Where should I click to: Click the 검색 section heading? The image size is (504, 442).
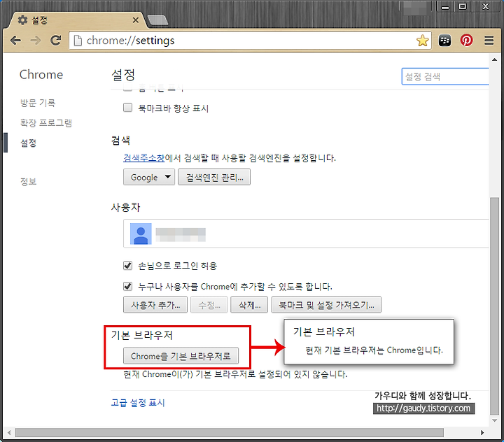coord(120,141)
